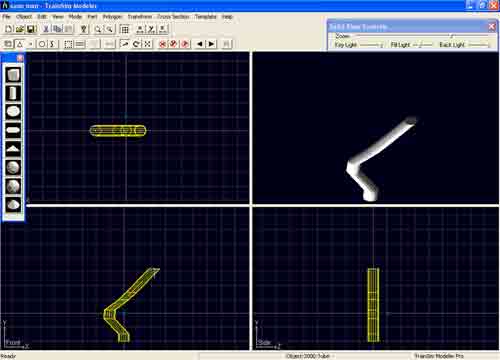
Task: Click the curved rotate arrow icon
Action: tap(136, 44)
